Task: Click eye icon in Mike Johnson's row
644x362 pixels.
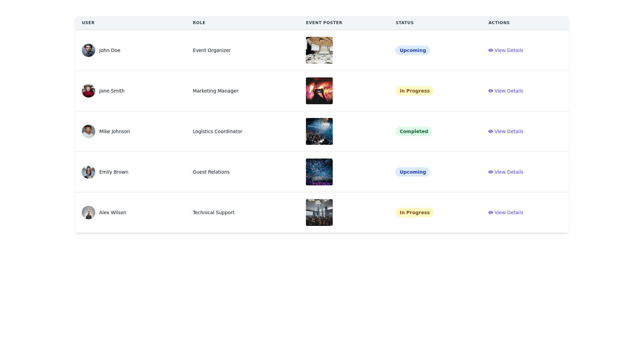Action: tap(491, 131)
